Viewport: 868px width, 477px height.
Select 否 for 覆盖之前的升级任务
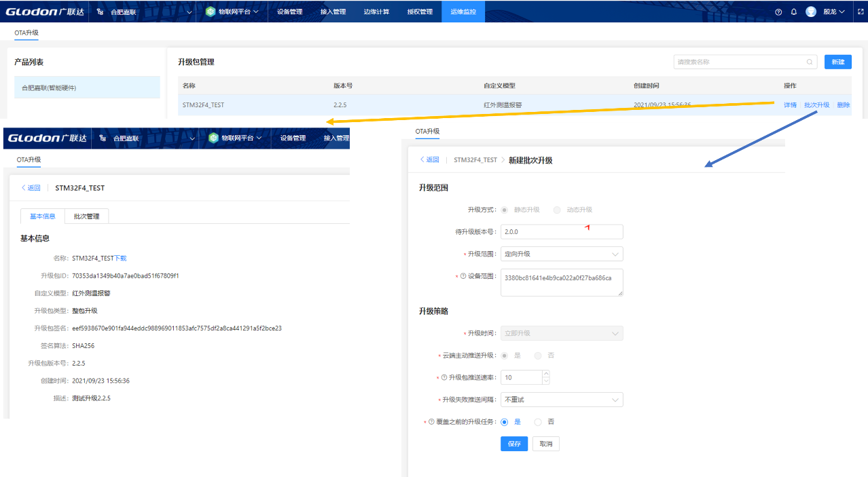pos(538,422)
